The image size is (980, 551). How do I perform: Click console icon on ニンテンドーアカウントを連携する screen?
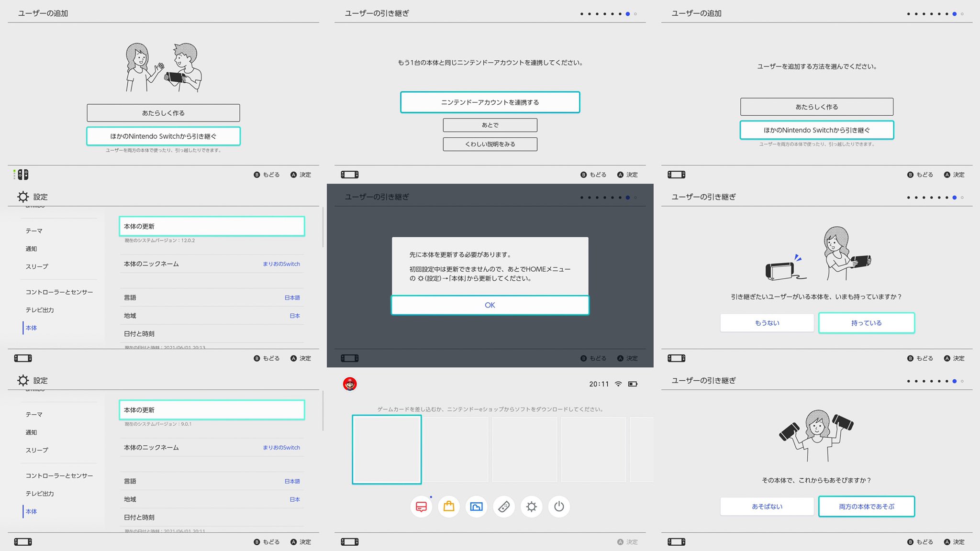[x=350, y=175]
